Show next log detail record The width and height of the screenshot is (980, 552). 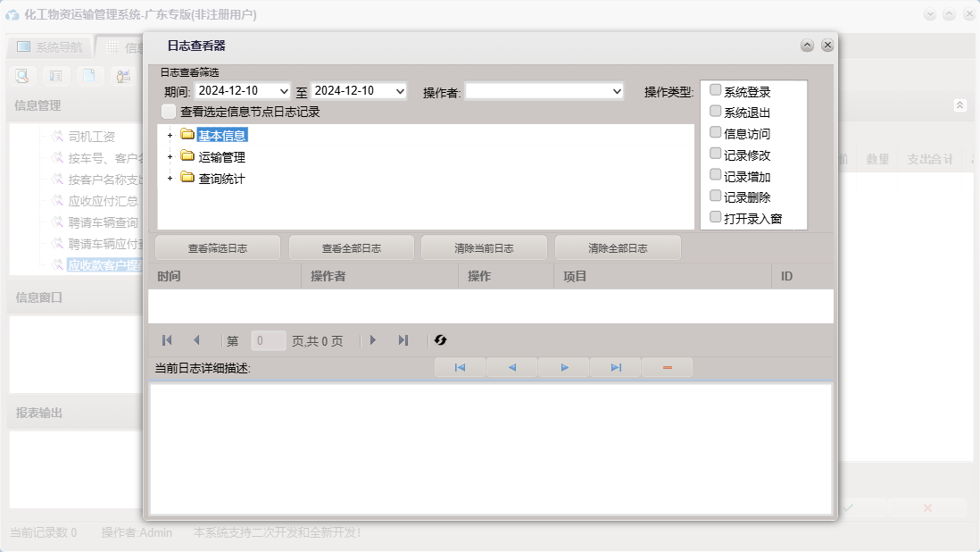(x=564, y=368)
